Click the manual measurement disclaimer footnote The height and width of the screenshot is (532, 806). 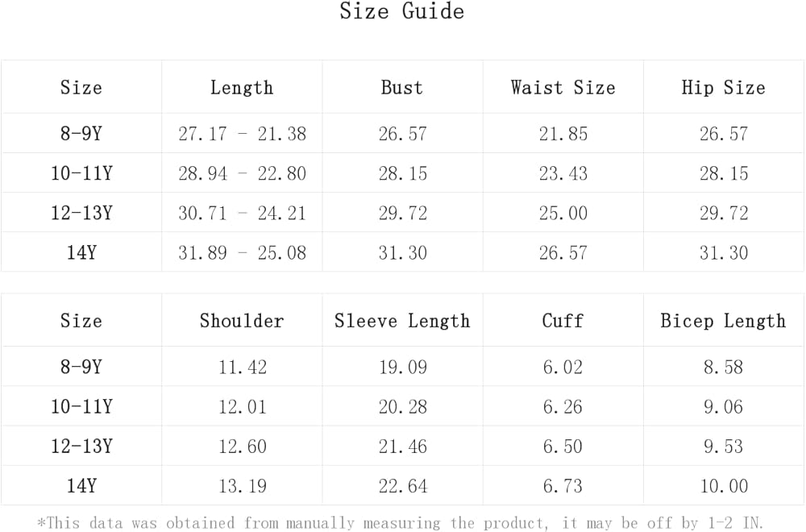coord(401,522)
